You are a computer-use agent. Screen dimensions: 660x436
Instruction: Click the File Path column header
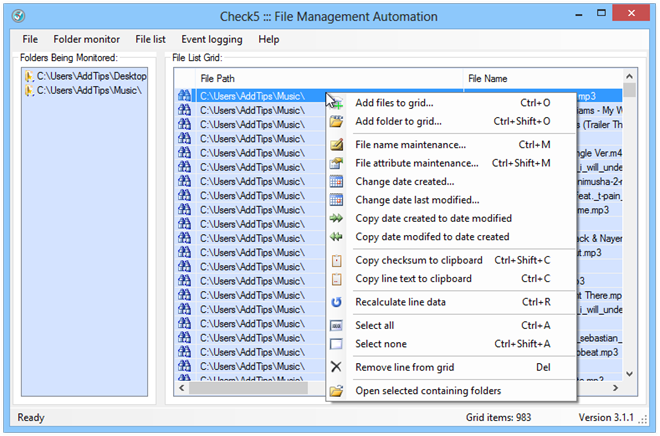pyautogui.click(x=329, y=79)
